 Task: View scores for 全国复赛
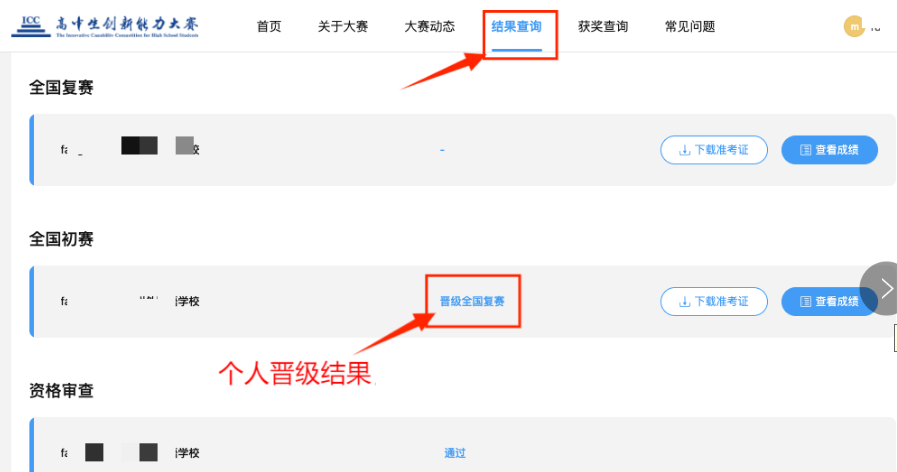[x=829, y=150]
